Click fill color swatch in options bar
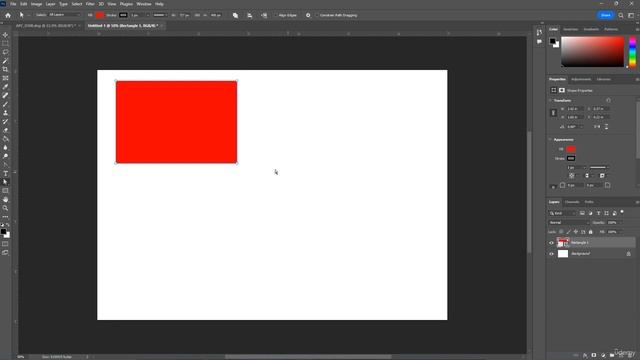Screen dimensions: 640x360 tap(100, 15)
